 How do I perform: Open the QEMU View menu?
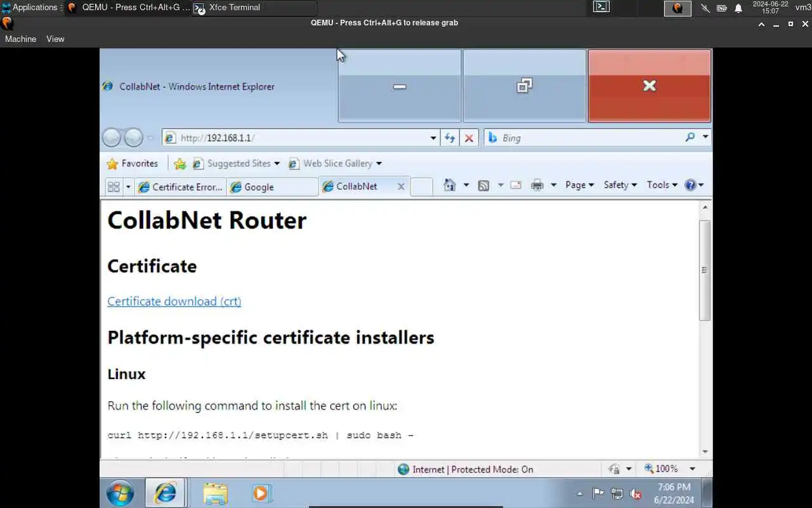tap(55, 39)
